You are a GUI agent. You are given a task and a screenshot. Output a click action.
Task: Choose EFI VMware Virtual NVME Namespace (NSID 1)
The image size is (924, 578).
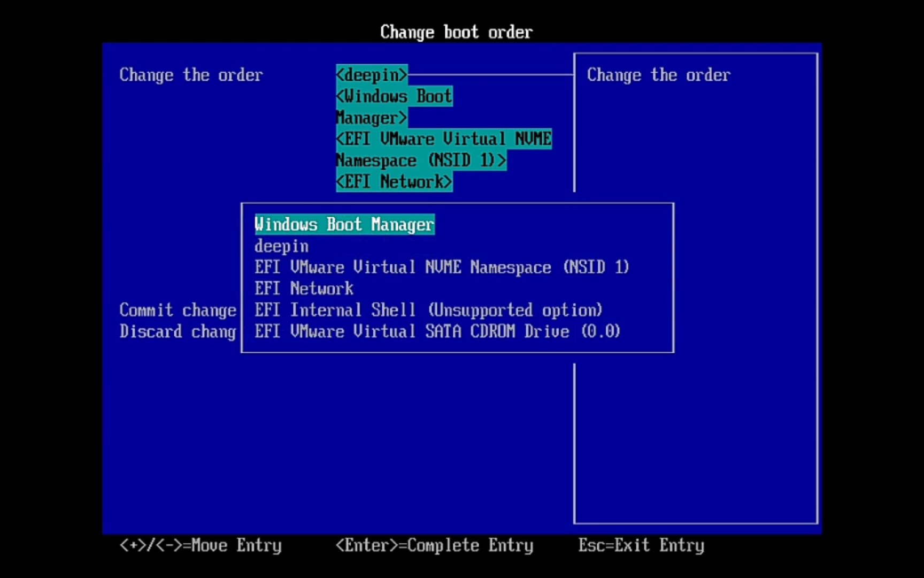441,267
